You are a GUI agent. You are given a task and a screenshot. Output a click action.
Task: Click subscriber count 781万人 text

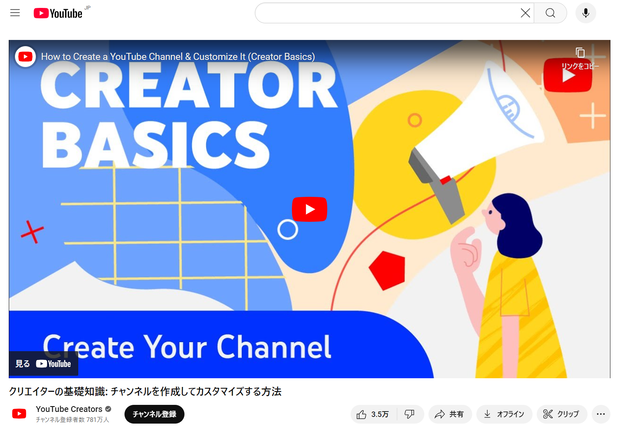pyautogui.click(x=72, y=420)
